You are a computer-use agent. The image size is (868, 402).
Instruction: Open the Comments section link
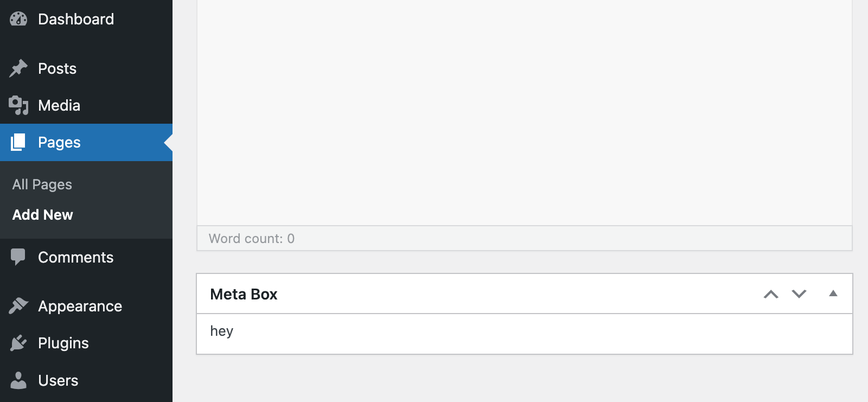(75, 257)
